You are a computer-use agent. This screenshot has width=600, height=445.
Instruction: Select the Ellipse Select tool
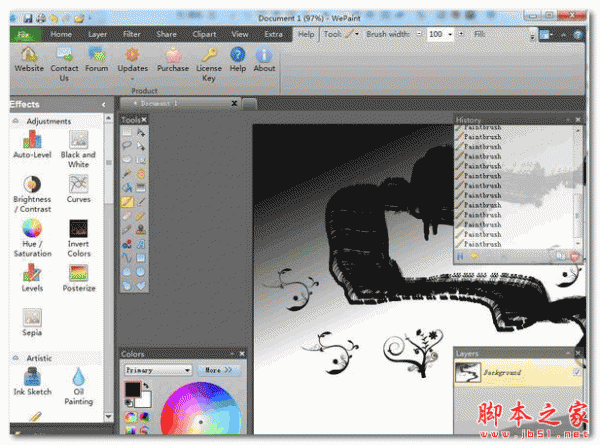point(127,160)
